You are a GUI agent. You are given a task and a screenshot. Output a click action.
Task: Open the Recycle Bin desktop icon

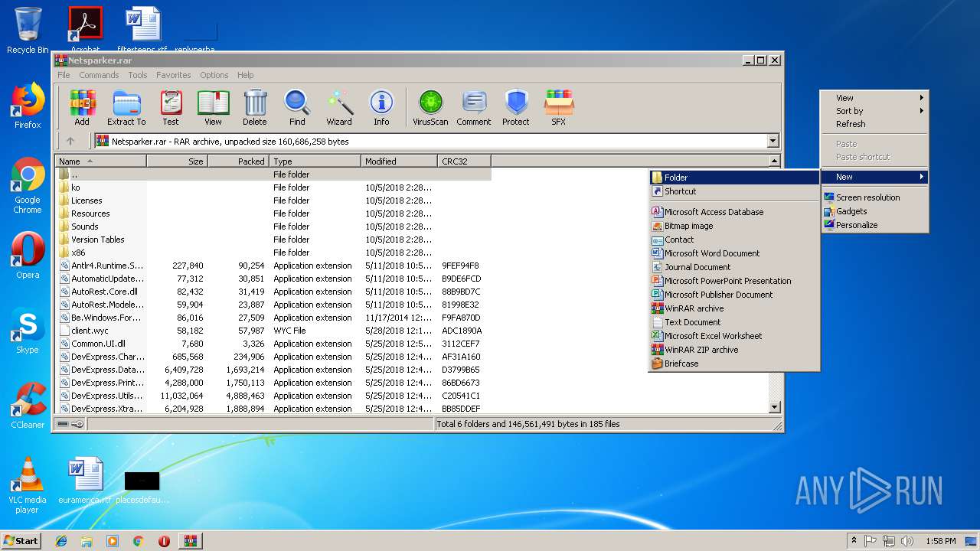click(28, 30)
